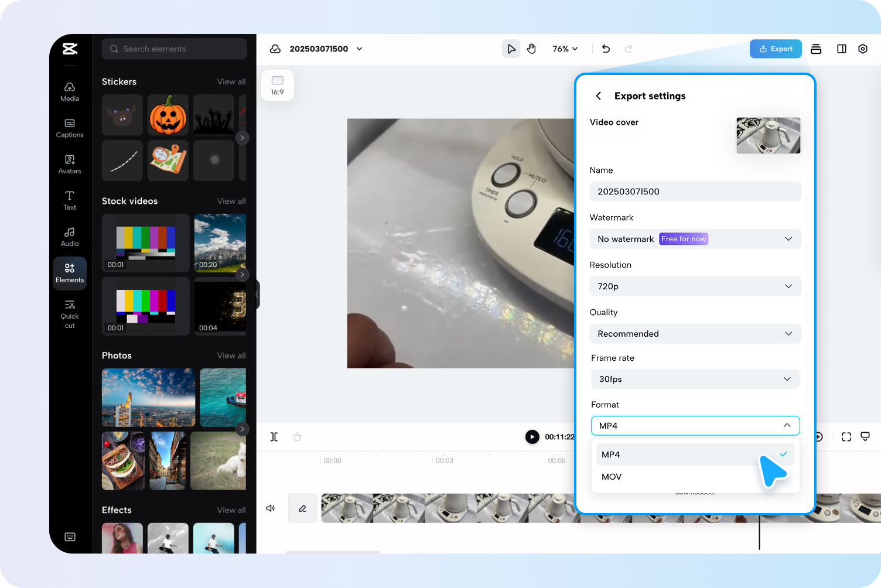Open the layers stack icon
881x588 pixels.
pyautogui.click(x=816, y=49)
